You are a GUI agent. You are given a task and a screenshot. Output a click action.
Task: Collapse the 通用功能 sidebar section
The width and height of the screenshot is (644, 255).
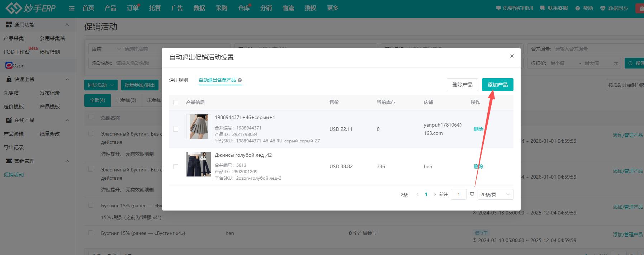point(67,25)
